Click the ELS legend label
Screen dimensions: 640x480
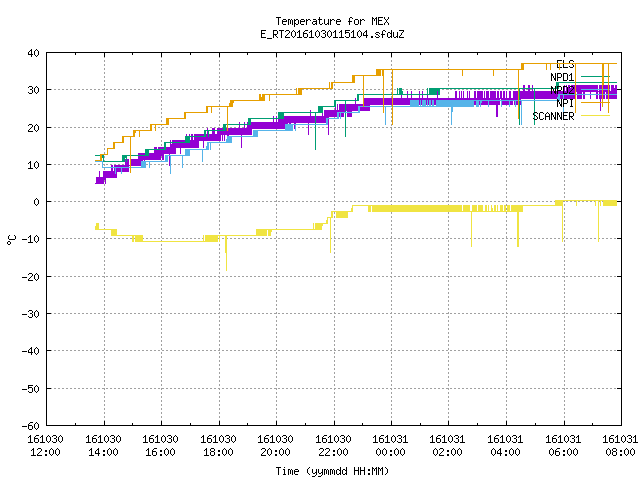tap(565, 64)
